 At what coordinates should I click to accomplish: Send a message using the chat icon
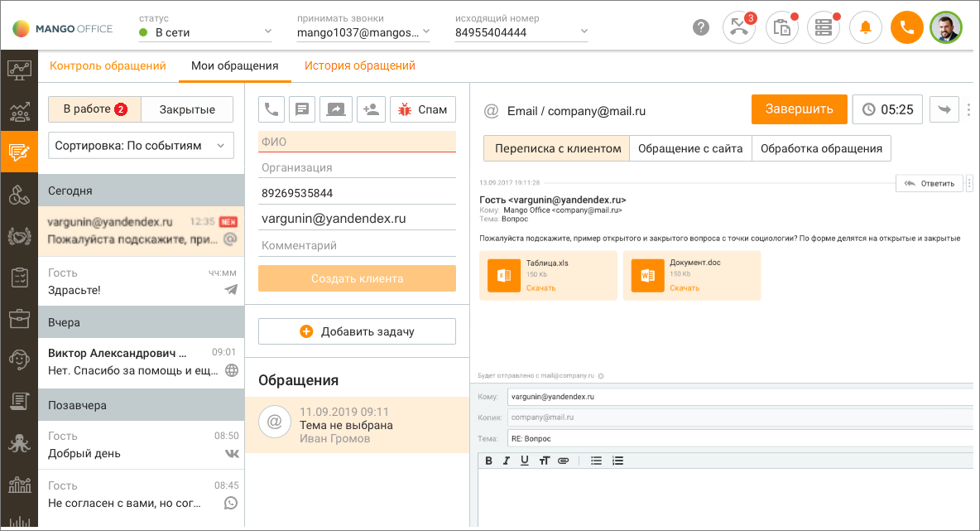coord(302,109)
